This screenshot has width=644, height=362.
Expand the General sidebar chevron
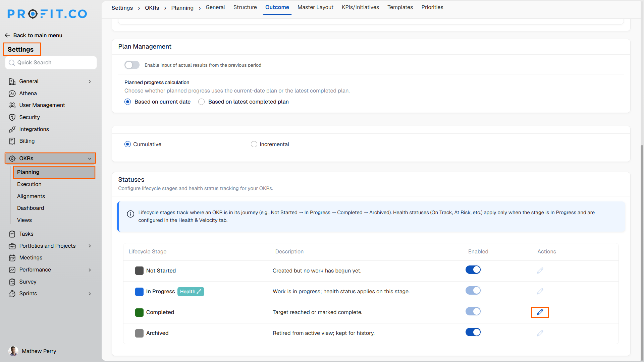pos(90,81)
